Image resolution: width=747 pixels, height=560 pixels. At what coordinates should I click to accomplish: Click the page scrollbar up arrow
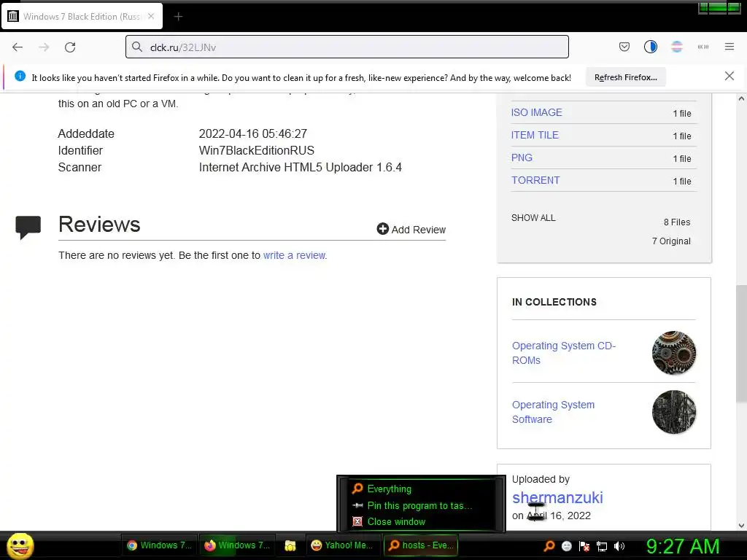pos(741,99)
